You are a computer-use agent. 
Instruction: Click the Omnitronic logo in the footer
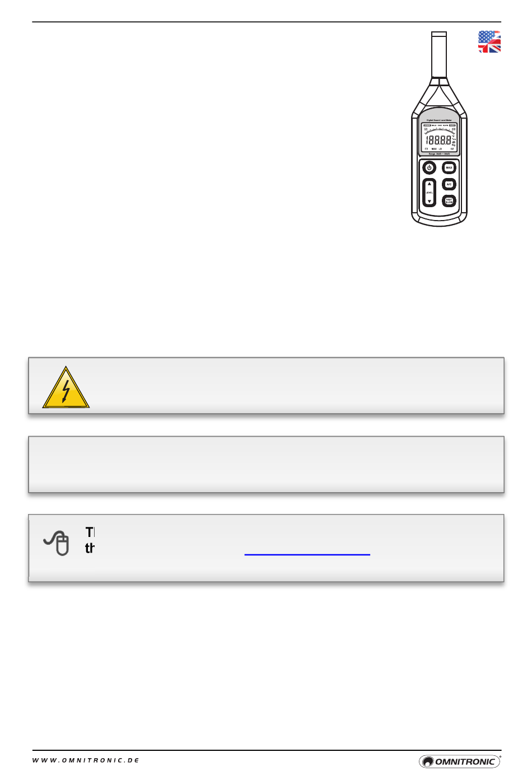[460, 761]
